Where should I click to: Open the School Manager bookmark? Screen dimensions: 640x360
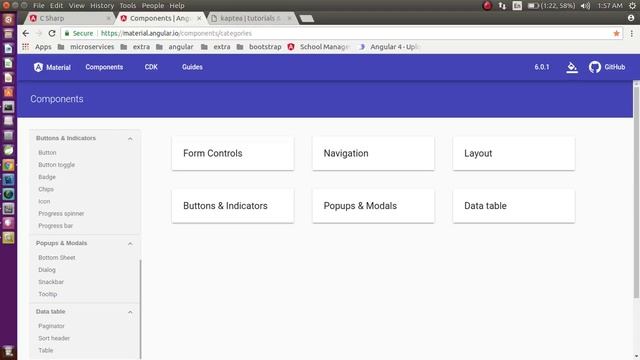pyautogui.click(x=319, y=47)
